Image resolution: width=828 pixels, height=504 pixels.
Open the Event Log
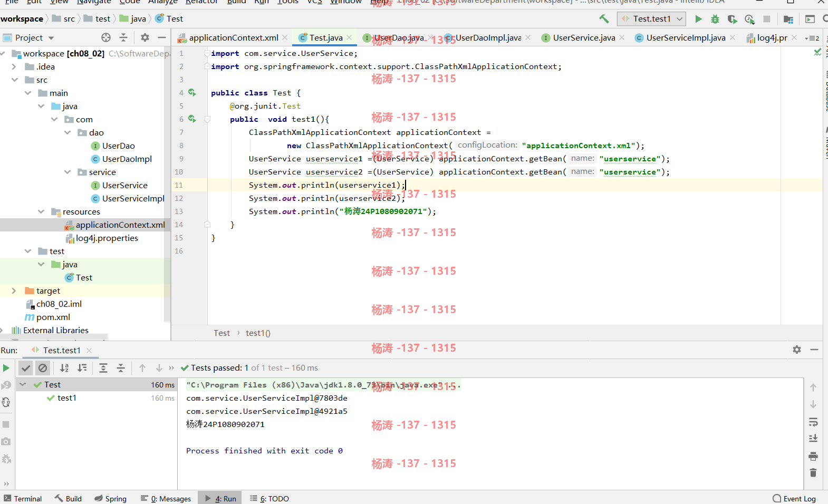click(x=794, y=499)
